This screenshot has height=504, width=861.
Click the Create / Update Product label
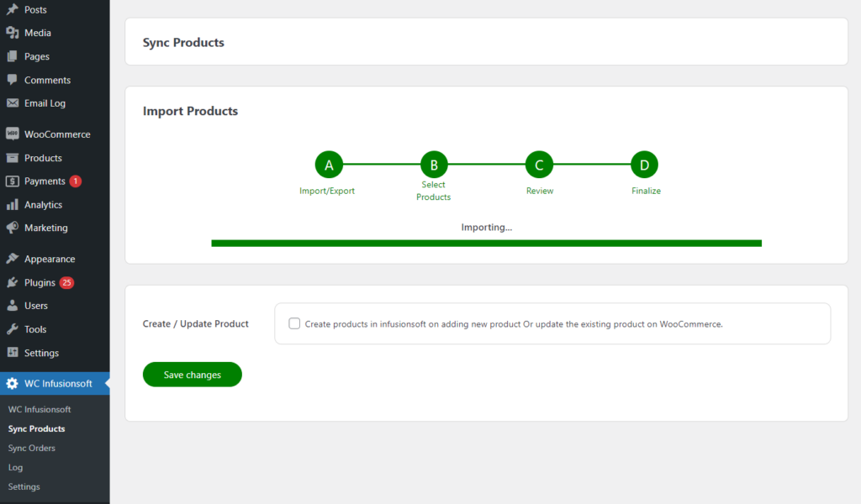[195, 323]
